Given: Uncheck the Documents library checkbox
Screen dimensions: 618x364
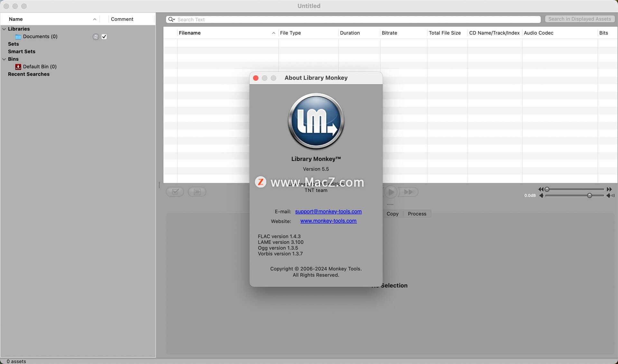Looking at the screenshot, I should tap(104, 37).
